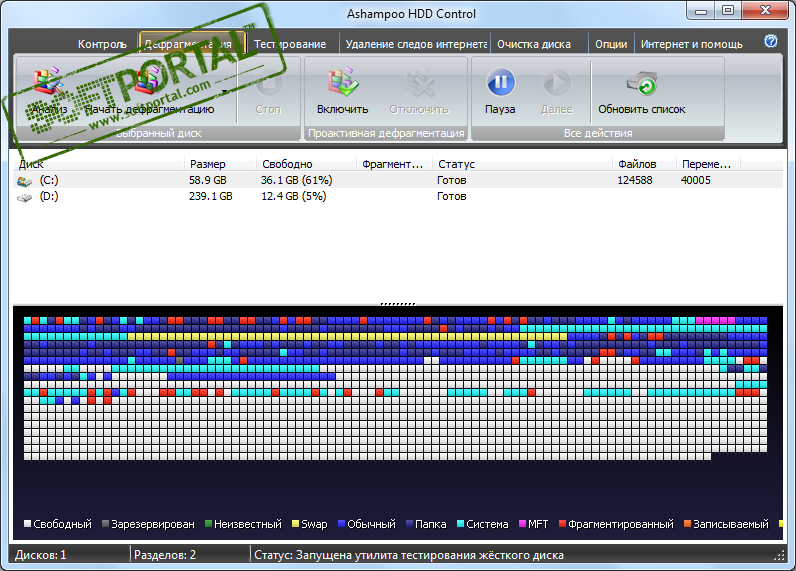Click Готов status in the D: row
Image resolution: width=796 pixels, height=571 pixels.
[x=451, y=196]
